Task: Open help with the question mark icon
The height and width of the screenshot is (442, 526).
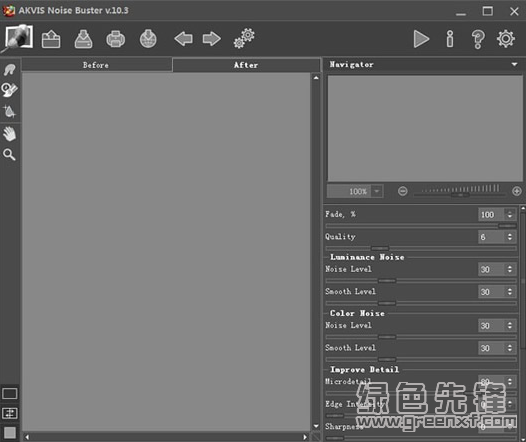Action: pyautogui.click(x=478, y=39)
